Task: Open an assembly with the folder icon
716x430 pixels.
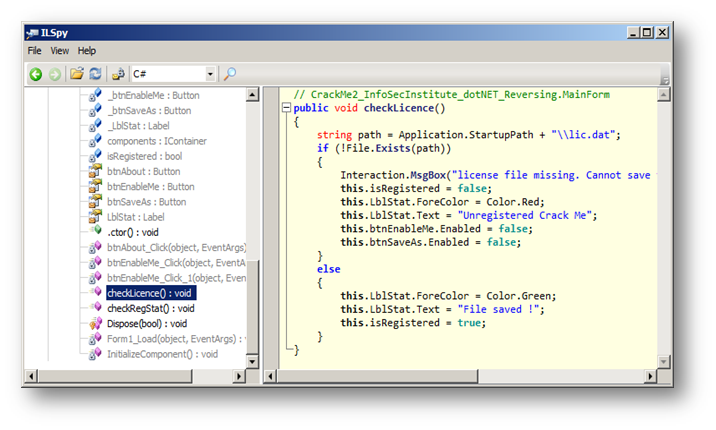Action: pyautogui.click(x=77, y=73)
